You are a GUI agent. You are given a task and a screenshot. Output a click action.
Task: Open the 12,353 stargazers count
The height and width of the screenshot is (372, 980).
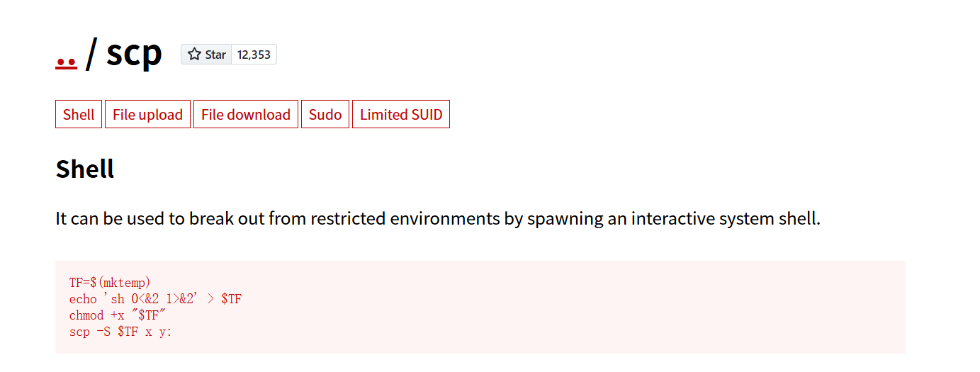(x=254, y=55)
